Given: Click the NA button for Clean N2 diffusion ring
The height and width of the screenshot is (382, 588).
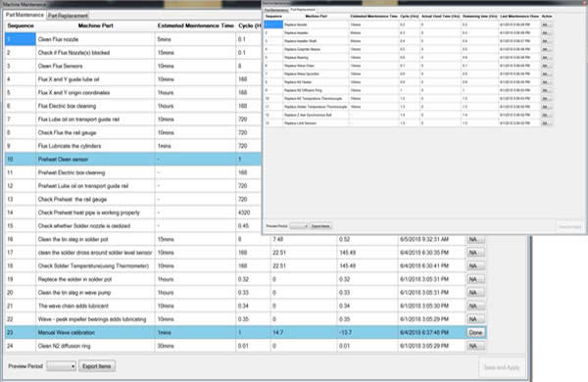Looking at the screenshot, I should (x=475, y=346).
